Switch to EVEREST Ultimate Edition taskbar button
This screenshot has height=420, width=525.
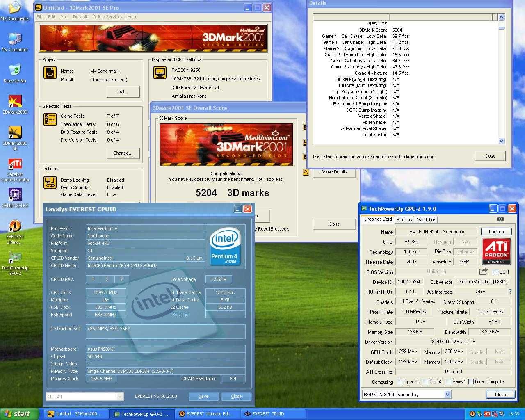[208, 414]
